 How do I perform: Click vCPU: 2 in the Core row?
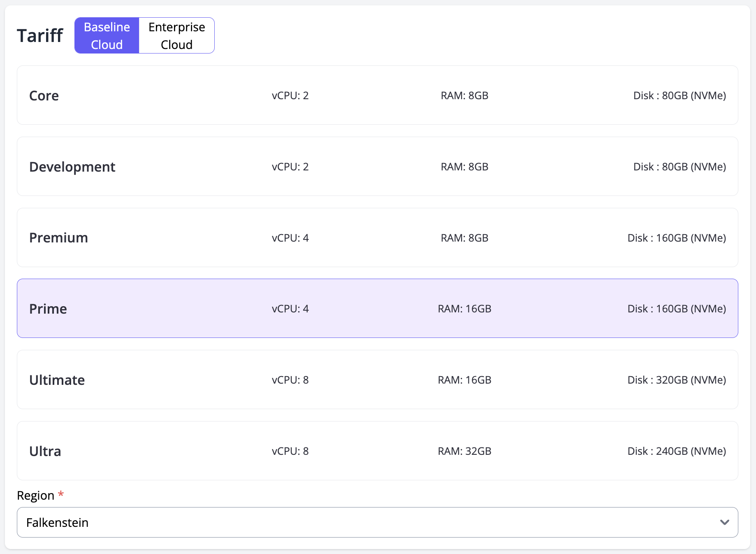290,95
